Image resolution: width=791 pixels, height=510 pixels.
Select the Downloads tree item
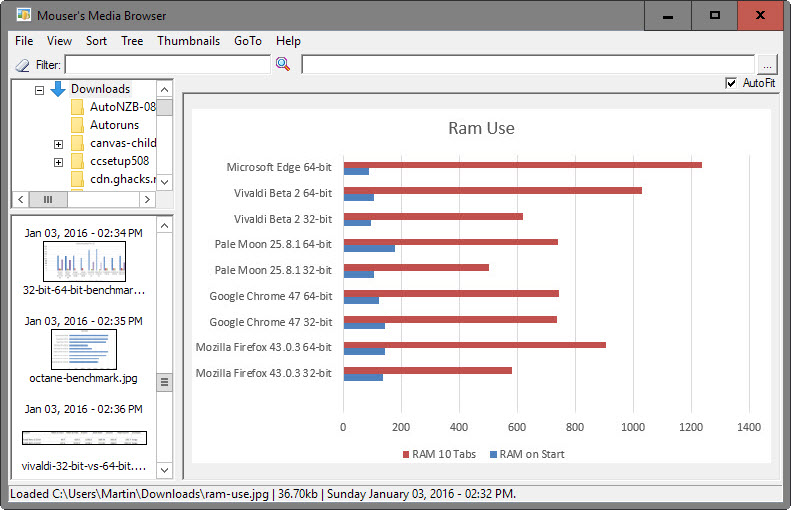click(100, 89)
